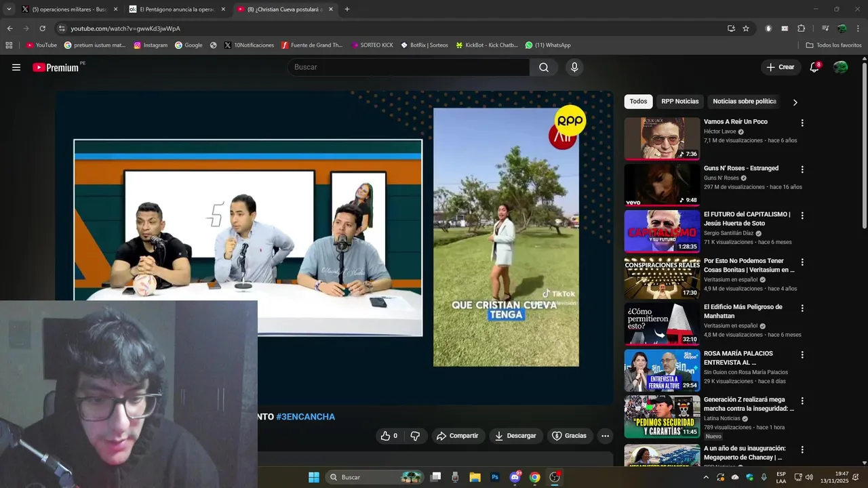
Task: Like the video with thumbs up
Action: coord(389,436)
